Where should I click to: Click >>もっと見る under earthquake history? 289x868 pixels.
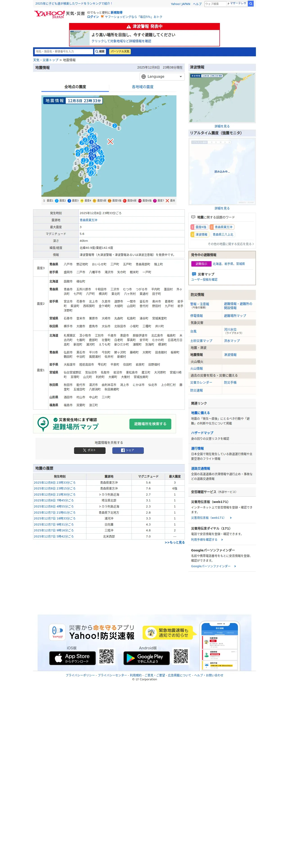pyautogui.click(x=175, y=543)
